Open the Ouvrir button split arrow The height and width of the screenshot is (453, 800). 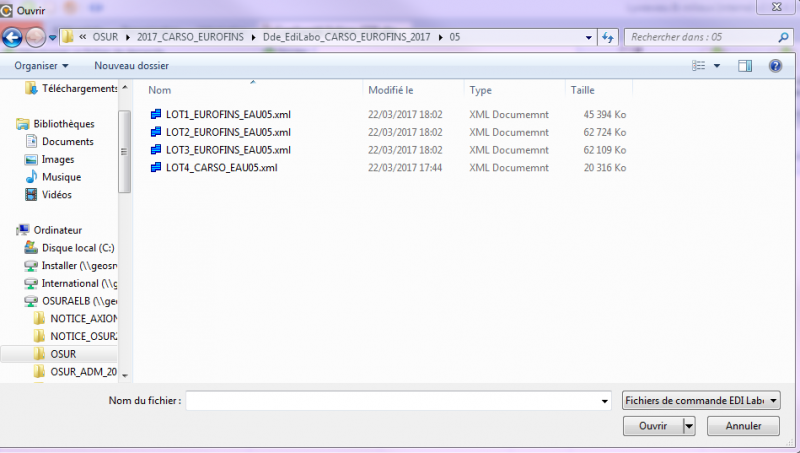(689, 426)
